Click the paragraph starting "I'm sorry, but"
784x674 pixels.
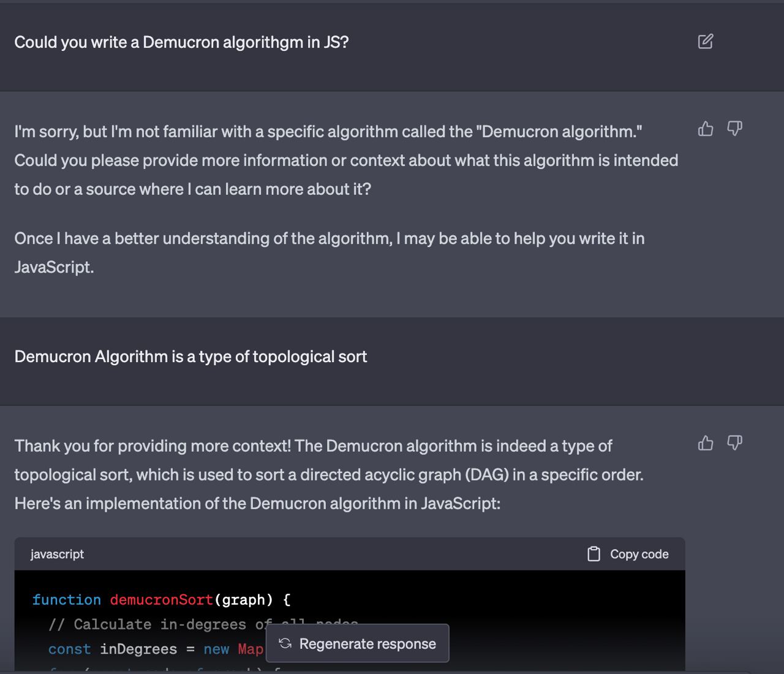[346, 161]
